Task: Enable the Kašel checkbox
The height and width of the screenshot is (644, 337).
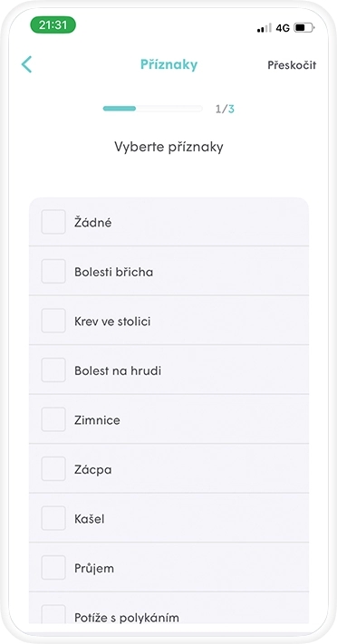Action: coord(53,518)
